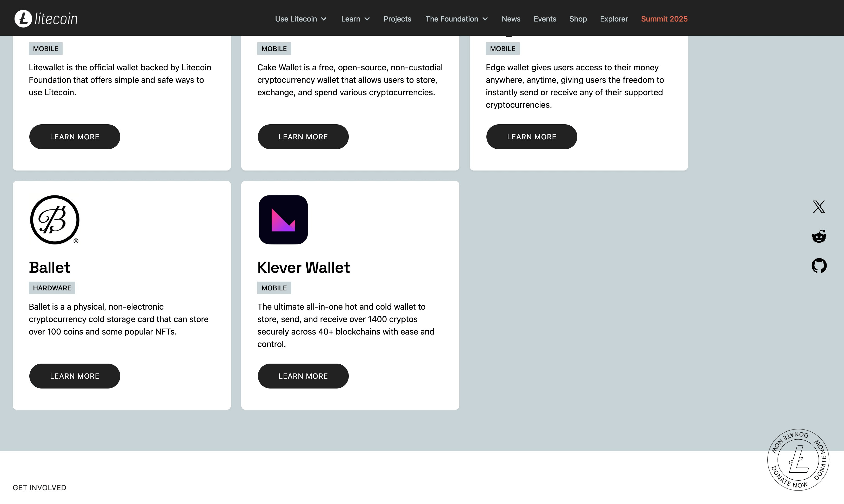Click the Ballet wallet logo

(55, 220)
